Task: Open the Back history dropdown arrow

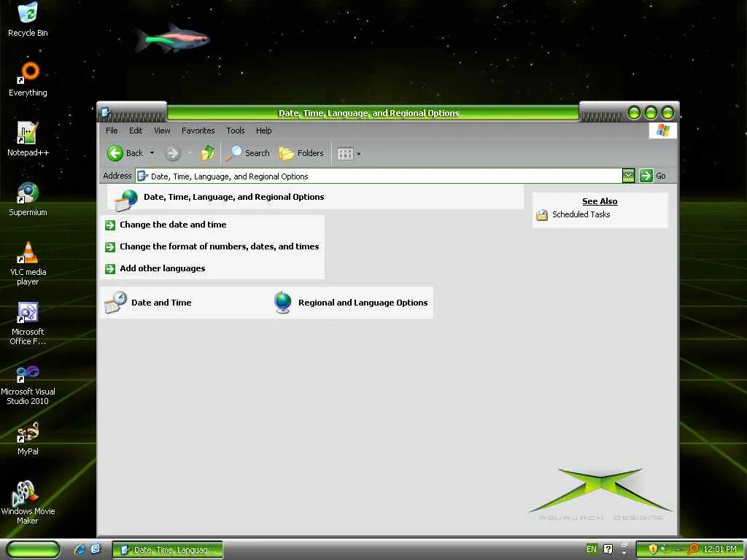Action: click(152, 153)
